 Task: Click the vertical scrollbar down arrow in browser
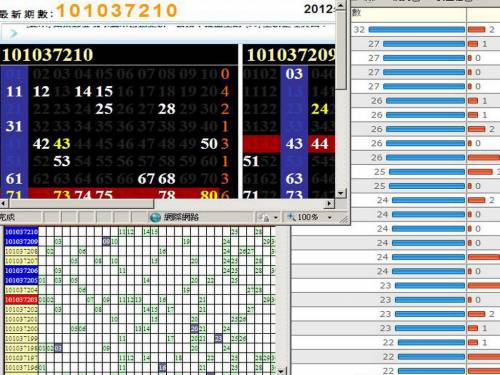click(340, 193)
